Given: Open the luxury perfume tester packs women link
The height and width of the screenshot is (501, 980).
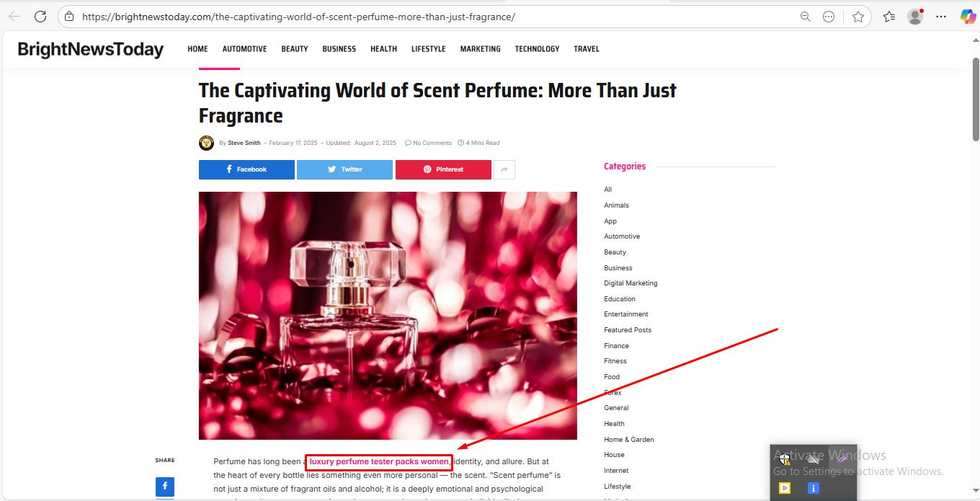Looking at the screenshot, I should 379,461.
